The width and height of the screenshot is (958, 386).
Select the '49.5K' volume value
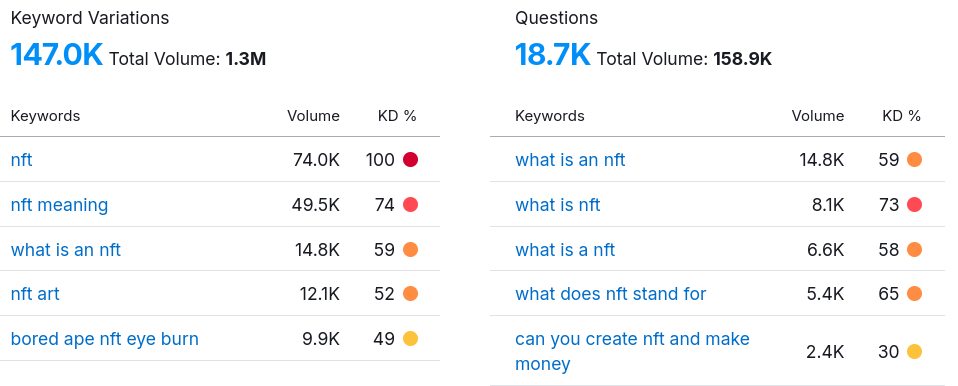pyautogui.click(x=316, y=205)
